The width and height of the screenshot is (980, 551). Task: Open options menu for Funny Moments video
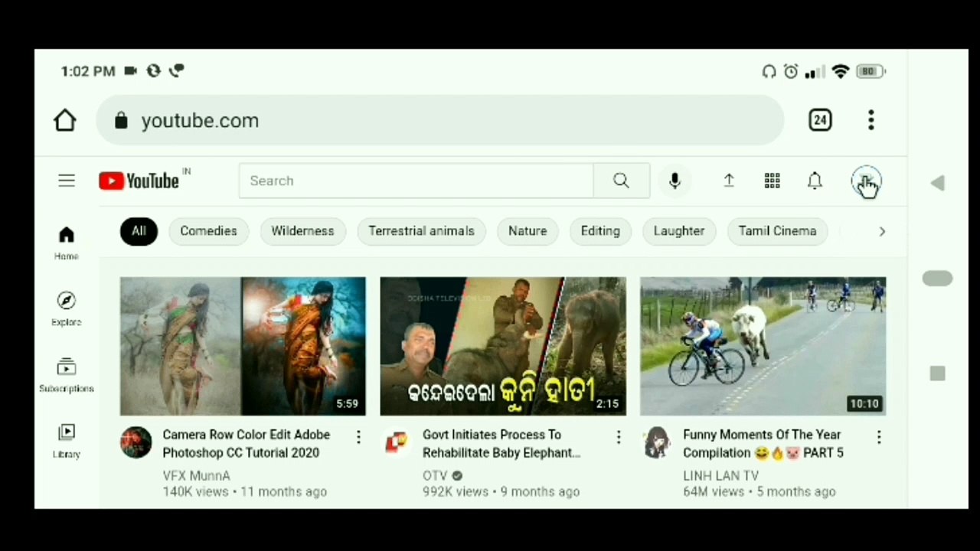point(879,437)
